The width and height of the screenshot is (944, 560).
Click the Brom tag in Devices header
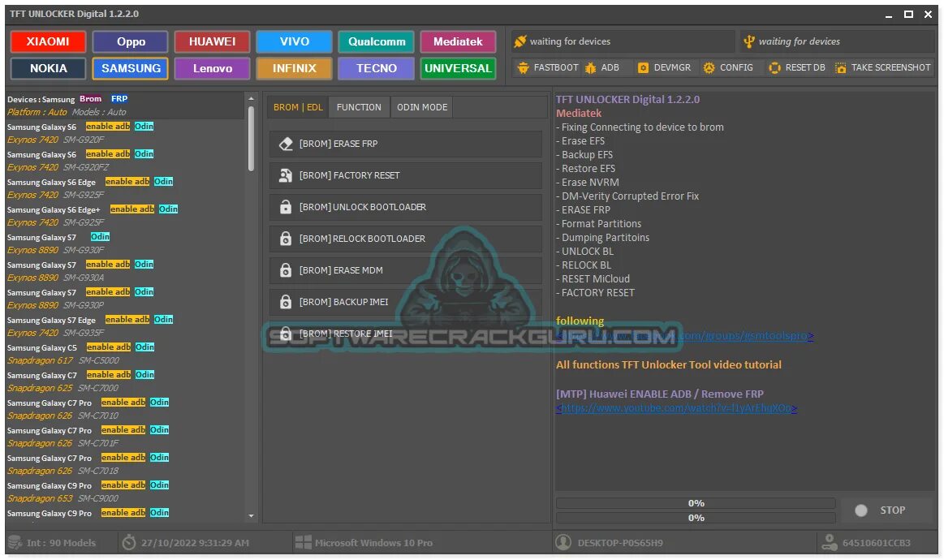coord(91,99)
